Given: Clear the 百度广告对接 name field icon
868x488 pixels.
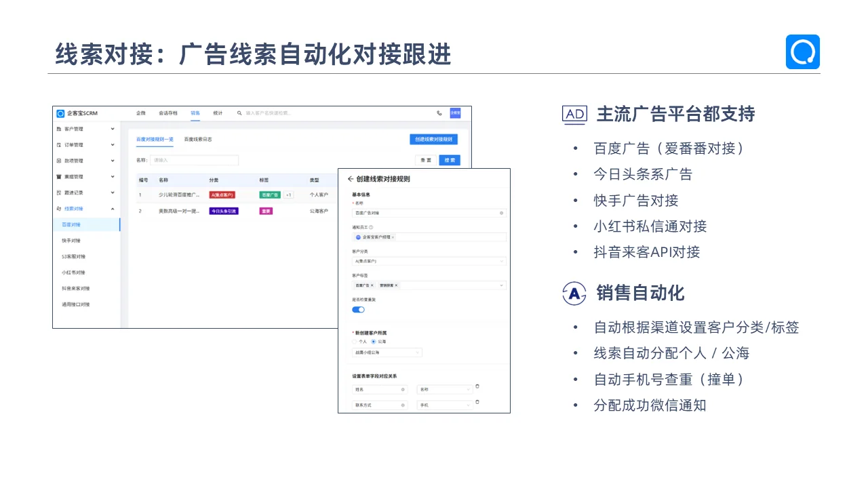Looking at the screenshot, I should click(502, 213).
